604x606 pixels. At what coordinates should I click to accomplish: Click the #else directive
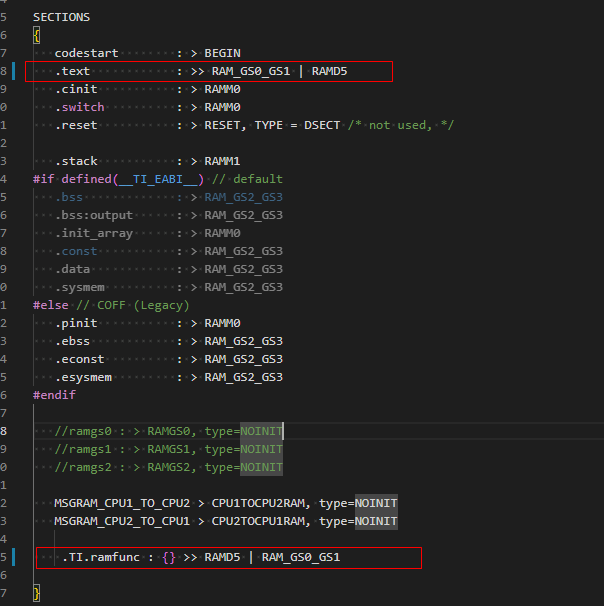coord(51,305)
